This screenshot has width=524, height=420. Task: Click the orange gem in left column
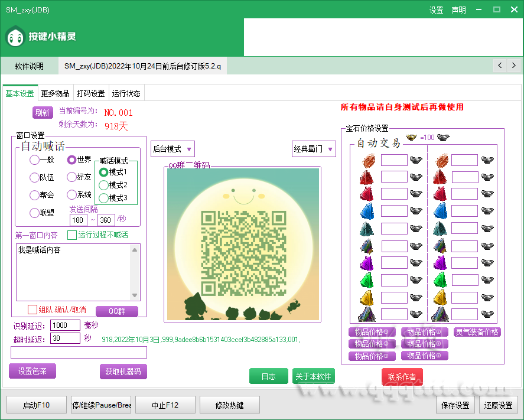368,161
